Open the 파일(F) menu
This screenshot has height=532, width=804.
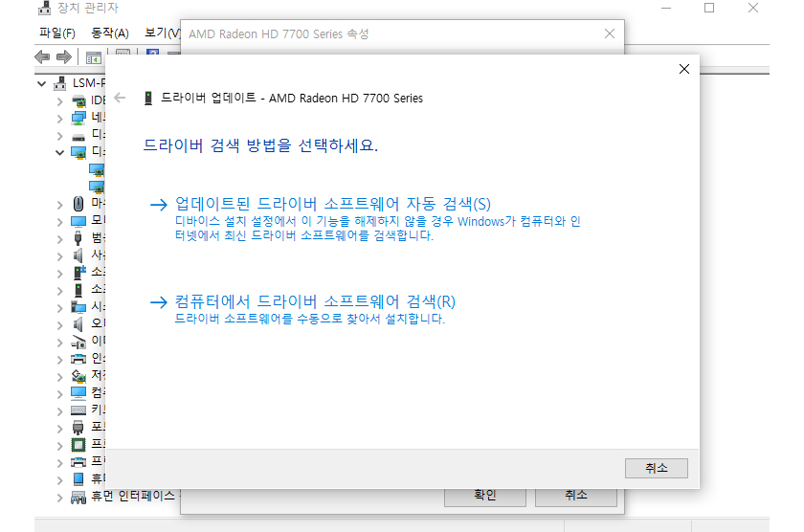coord(57,33)
